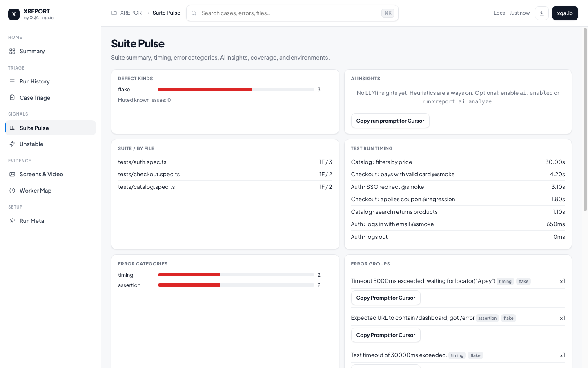Click assertion tag on Expected URL error

(487, 318)
